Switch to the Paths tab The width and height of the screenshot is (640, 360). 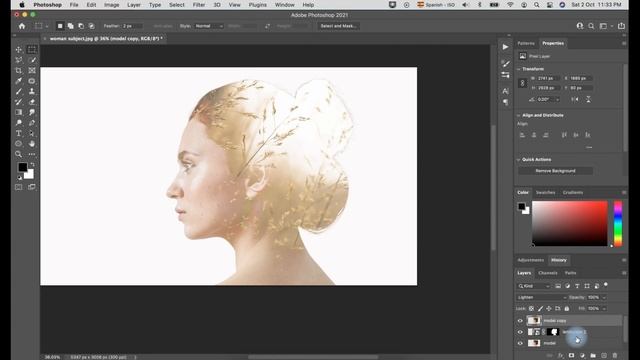click(571, 273)
